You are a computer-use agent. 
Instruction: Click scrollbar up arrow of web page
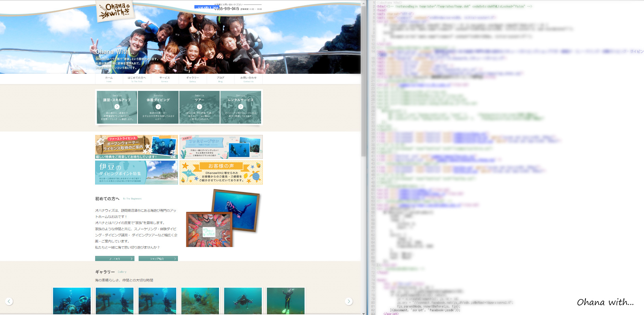(x=363, y=3)
